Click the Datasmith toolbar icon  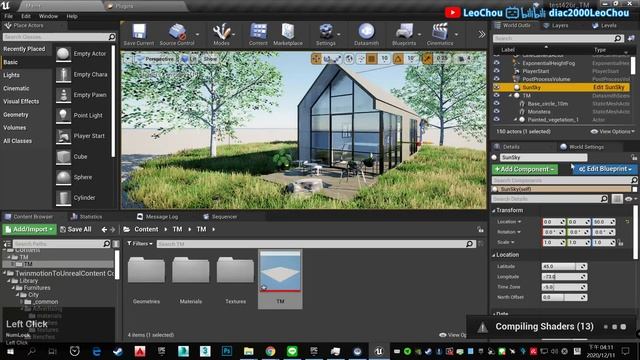(366, 31)
